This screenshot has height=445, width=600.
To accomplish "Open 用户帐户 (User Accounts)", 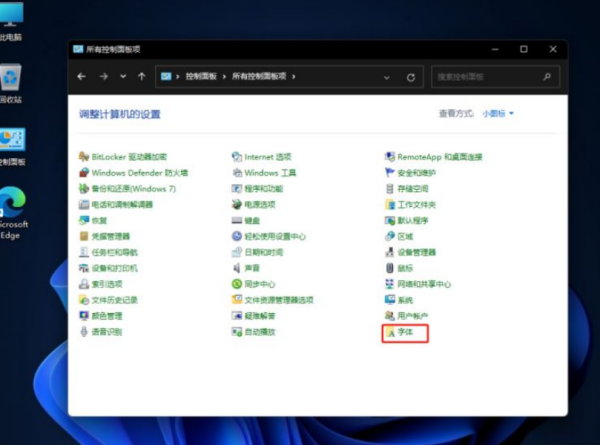I will pos(412,315).
